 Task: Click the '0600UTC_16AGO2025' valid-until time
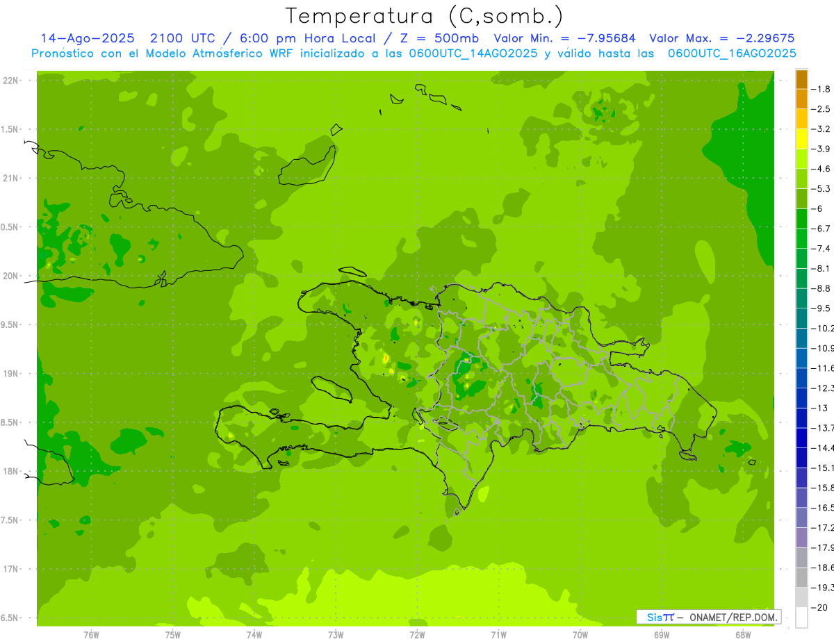point(732,53)
